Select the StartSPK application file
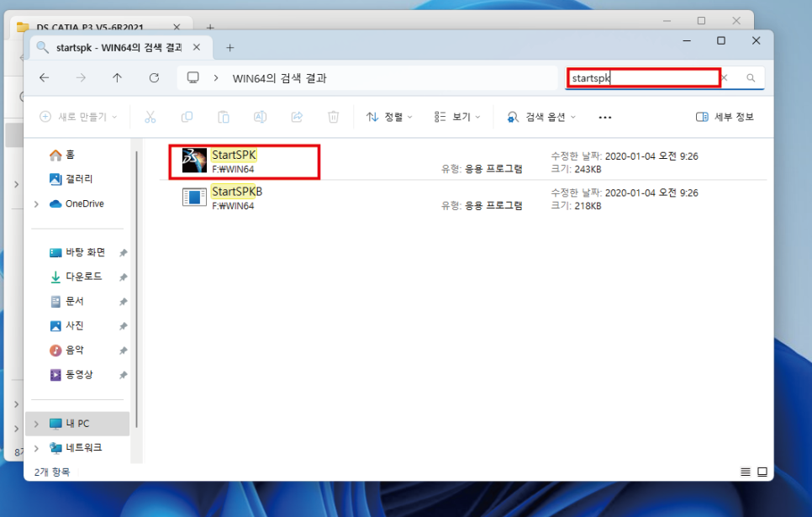 463,162
